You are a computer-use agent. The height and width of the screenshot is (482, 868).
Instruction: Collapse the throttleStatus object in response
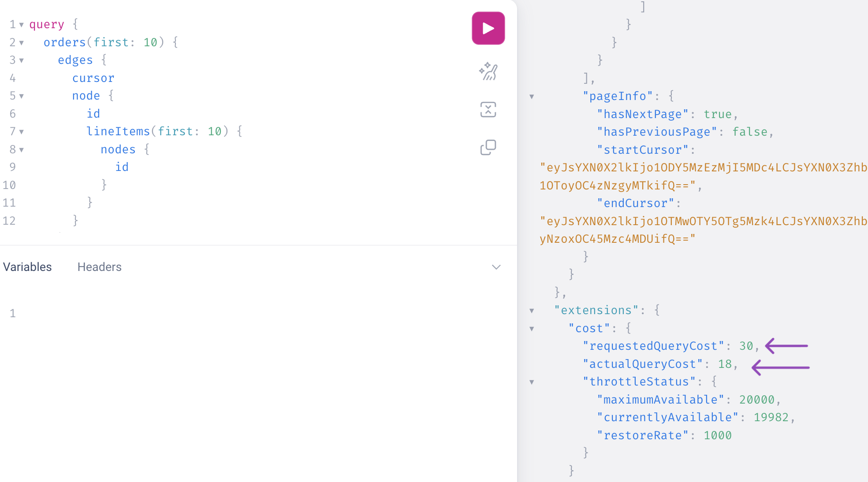click(532, 382)
